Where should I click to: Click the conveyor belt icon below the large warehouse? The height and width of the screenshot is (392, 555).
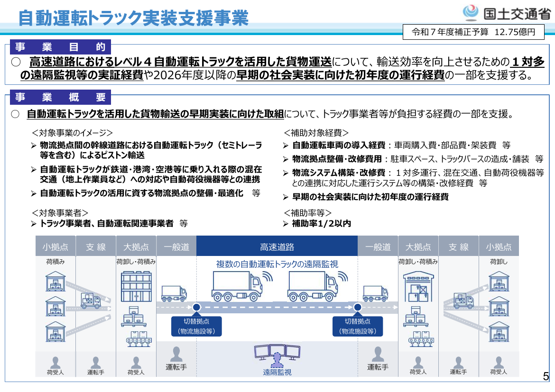(x=421, y=338)
